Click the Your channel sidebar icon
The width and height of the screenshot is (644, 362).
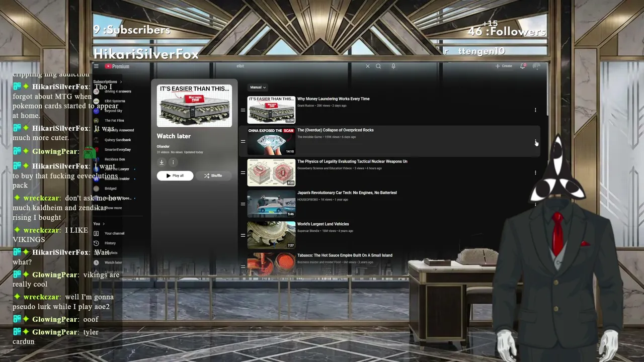(96, 233)
